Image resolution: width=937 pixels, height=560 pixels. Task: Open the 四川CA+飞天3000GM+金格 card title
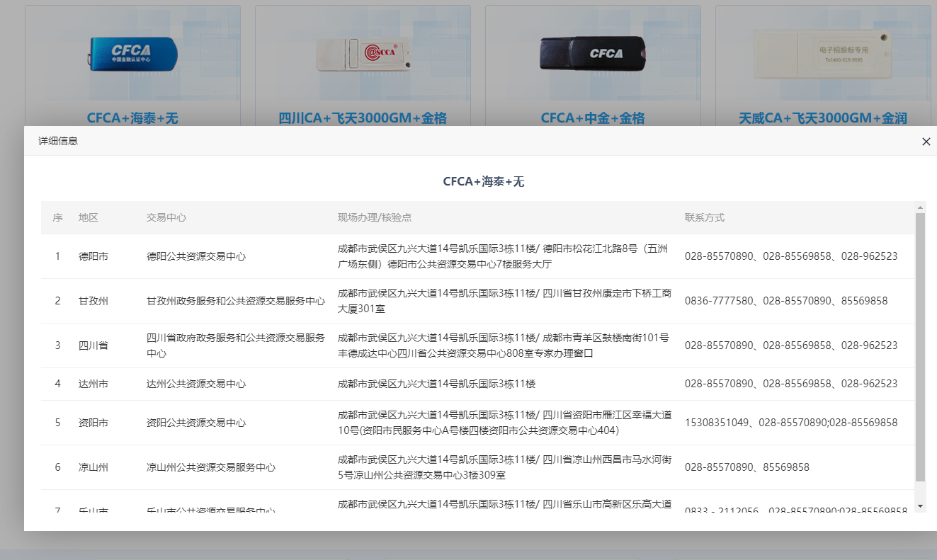coord(363,118)
